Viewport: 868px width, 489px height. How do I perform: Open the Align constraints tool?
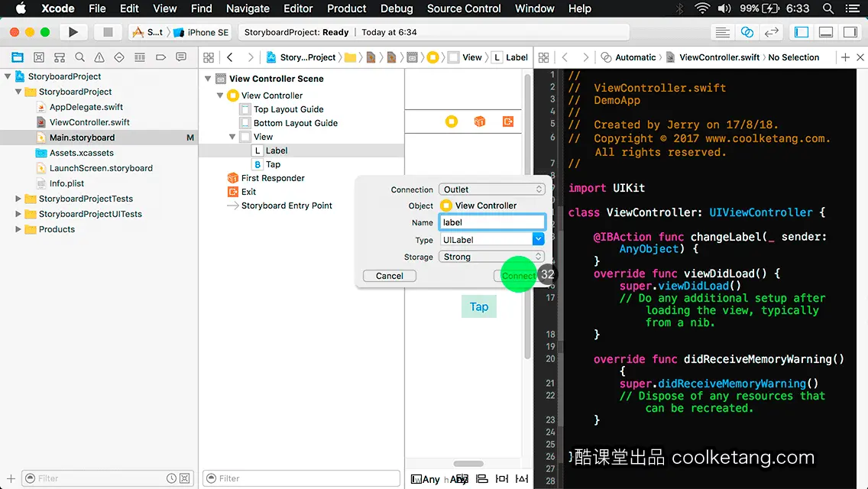point(482,478)
